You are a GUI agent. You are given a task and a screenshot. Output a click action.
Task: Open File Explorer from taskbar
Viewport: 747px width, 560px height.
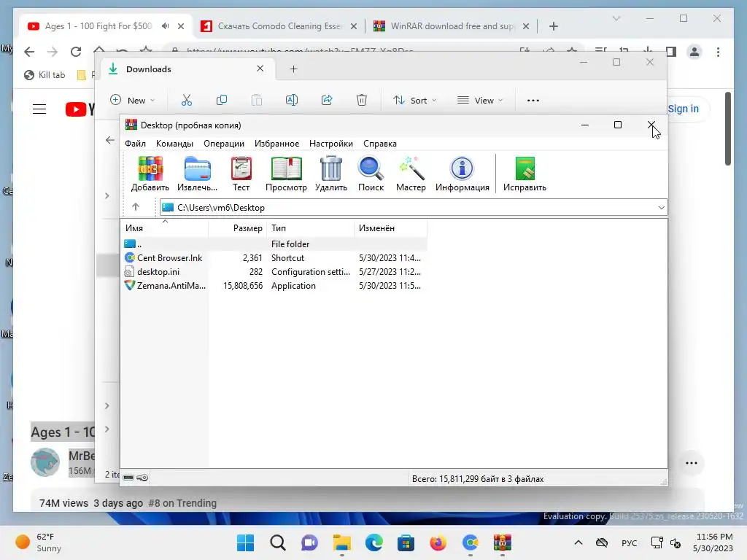coord(341,542)
